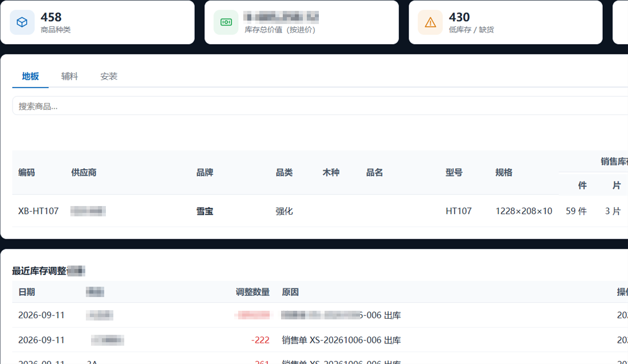
Task: Click the 430 低库存 count
Action: pos(459,17)
